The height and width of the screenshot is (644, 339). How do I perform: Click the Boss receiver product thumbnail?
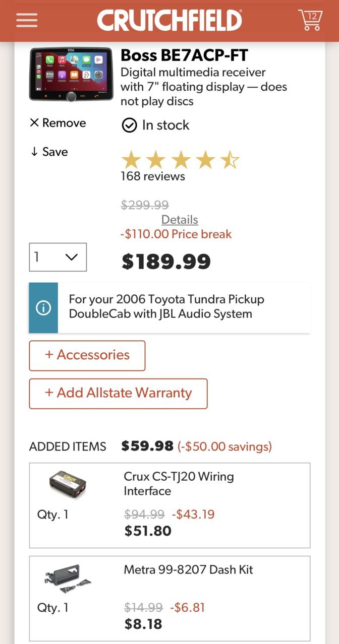coord(71,74)
